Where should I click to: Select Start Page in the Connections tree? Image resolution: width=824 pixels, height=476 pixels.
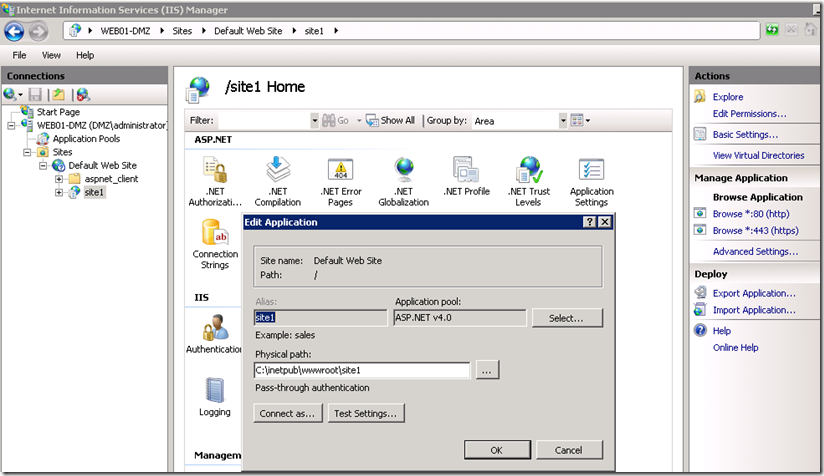tap(58, 112)
